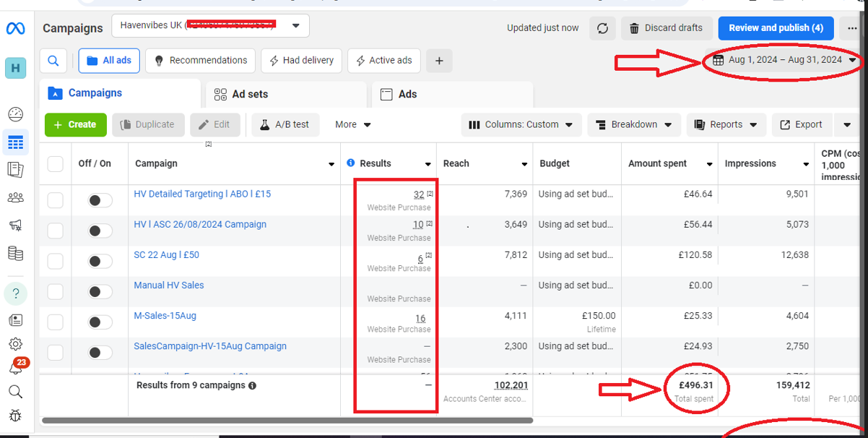The width and height of the screenshot is (868, 438).
Task: Open the HV Detailed Targeting campaign link
Action: point(202,194)
